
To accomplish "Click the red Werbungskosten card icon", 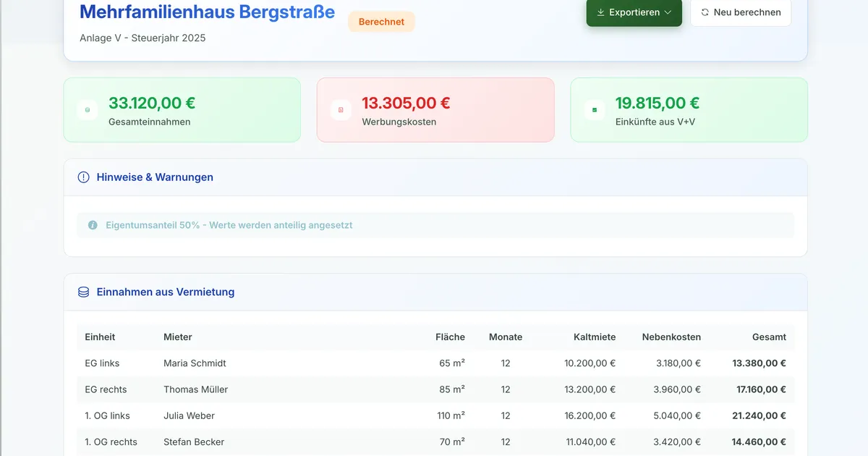I will (x=341, y=110).
